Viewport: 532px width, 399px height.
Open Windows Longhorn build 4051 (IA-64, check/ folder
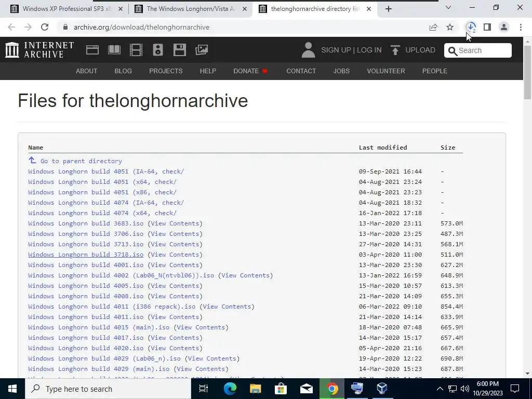point(106,171)
